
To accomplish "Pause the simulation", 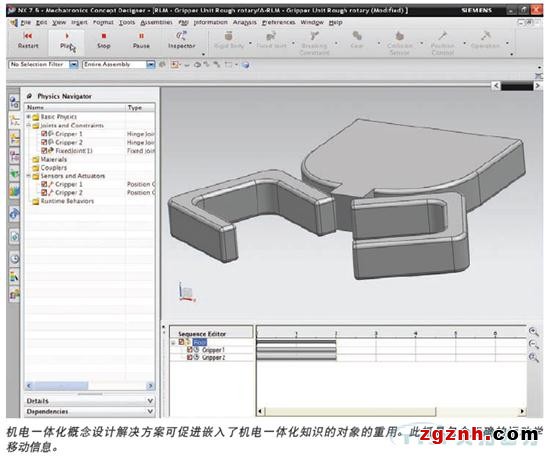I will pos(141,41).
